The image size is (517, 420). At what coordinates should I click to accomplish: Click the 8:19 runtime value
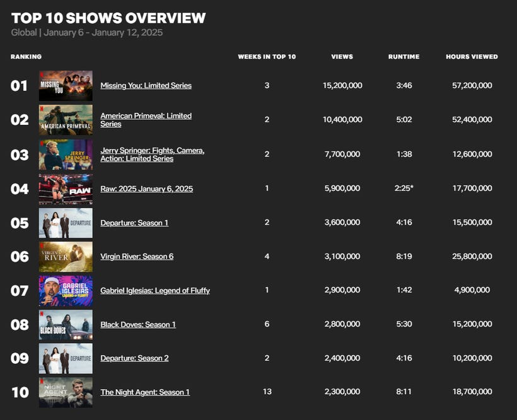(404, 256)
